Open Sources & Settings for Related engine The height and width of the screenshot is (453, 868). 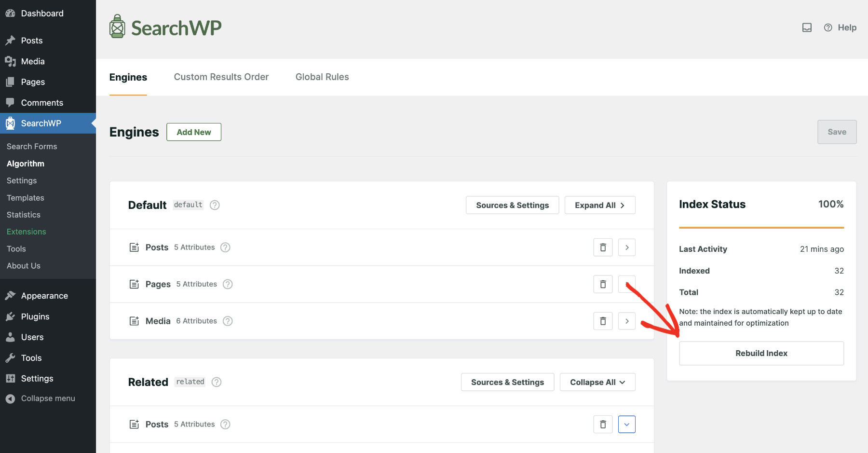tap(508, 382)
